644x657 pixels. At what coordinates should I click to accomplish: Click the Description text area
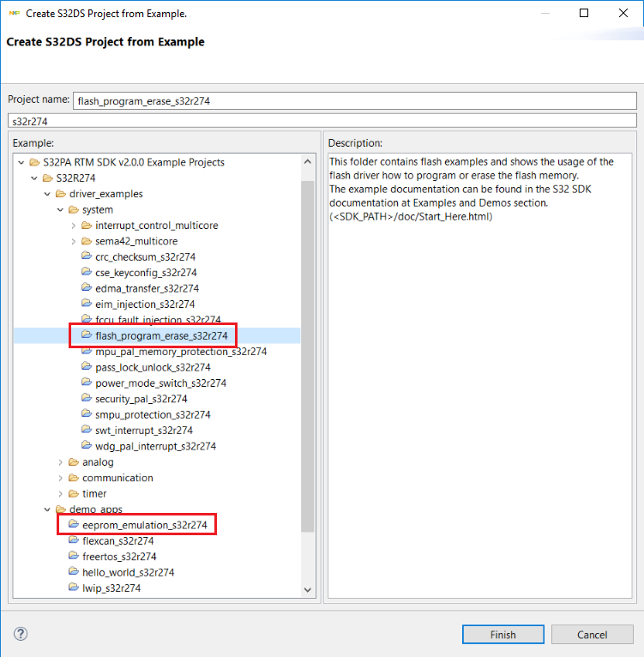click(x=479, y=376)
